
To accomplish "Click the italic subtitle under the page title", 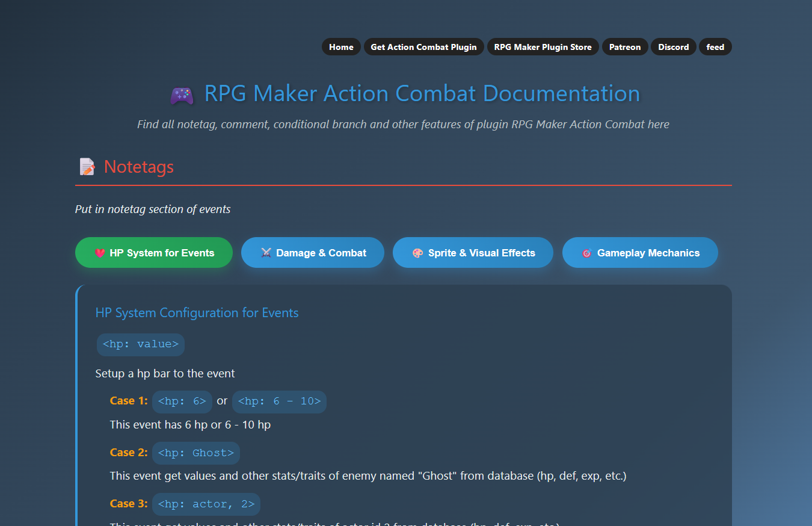I will click(x=403, y=125).
